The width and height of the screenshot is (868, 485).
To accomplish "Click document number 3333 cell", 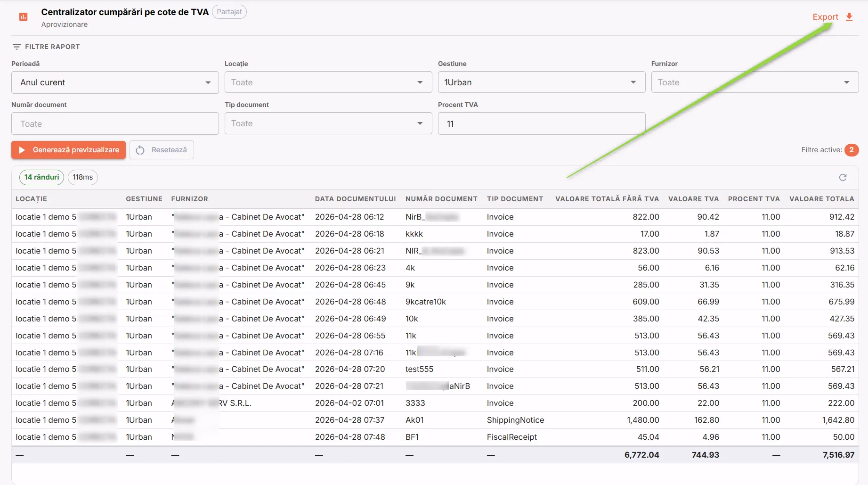I will 415,403.
